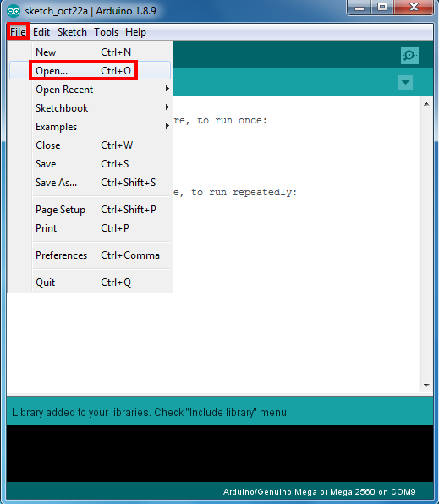Image resolution: width=439 pixels, height=504 pixels.
Task: Choose Quit from the File menu
Action: pyautogui.click(x=90, y=282)
